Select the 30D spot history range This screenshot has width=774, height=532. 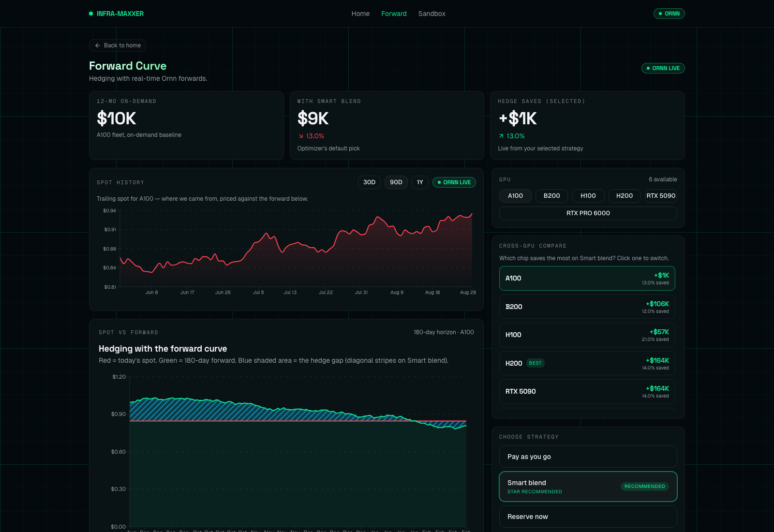click(369, 182)
